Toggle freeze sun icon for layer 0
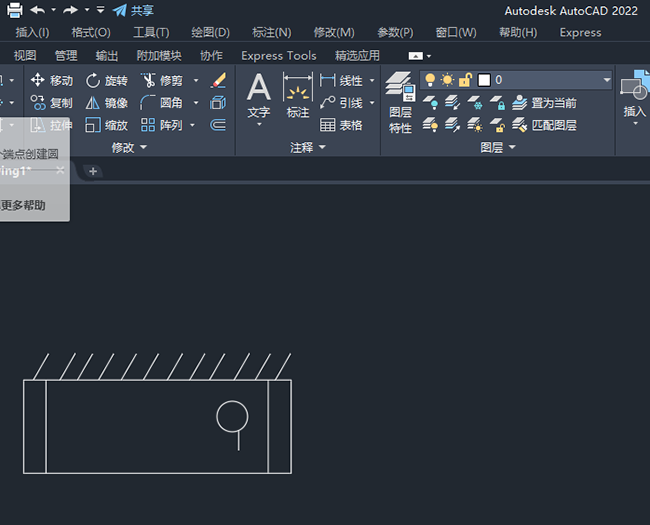The height and width of the screenshot is (525, 650). (x=447, y=80)
